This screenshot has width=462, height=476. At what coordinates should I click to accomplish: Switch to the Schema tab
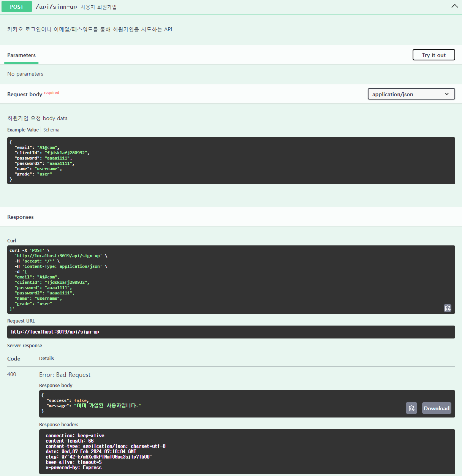click(x=51, y=130)
